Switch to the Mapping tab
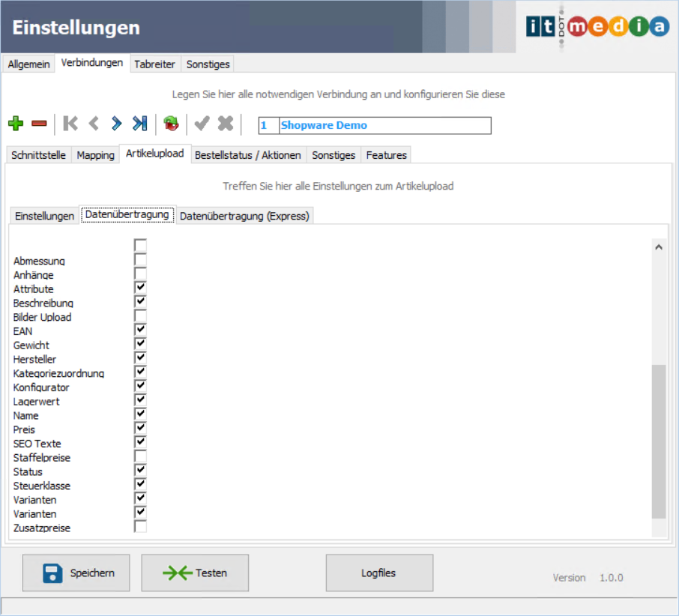The height and width of the screenshot is (616, 679). [x=96, y=155]
